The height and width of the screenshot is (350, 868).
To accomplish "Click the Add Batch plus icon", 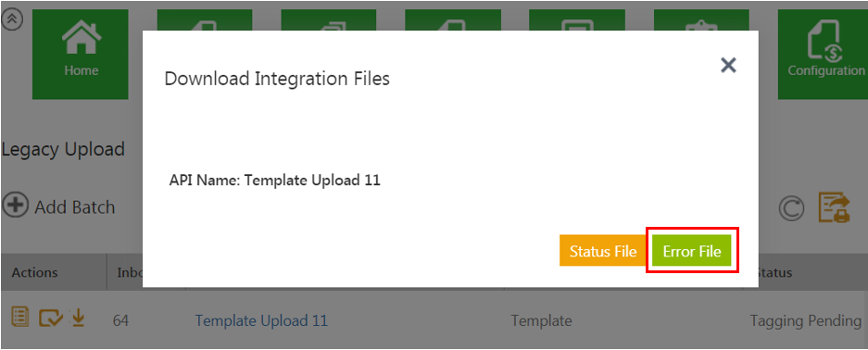I will click(15, 206).
